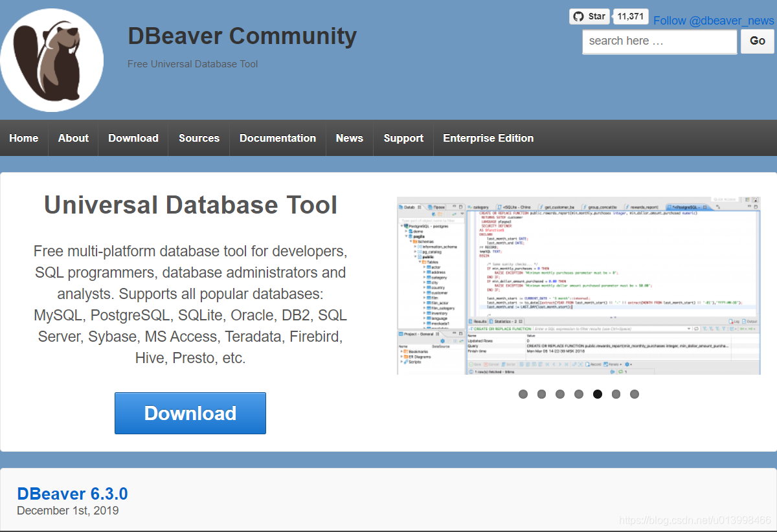The height and width of the screenshot is (532, 777).
Task: Select the fourth carousel dot
Action: click(579, 394)
